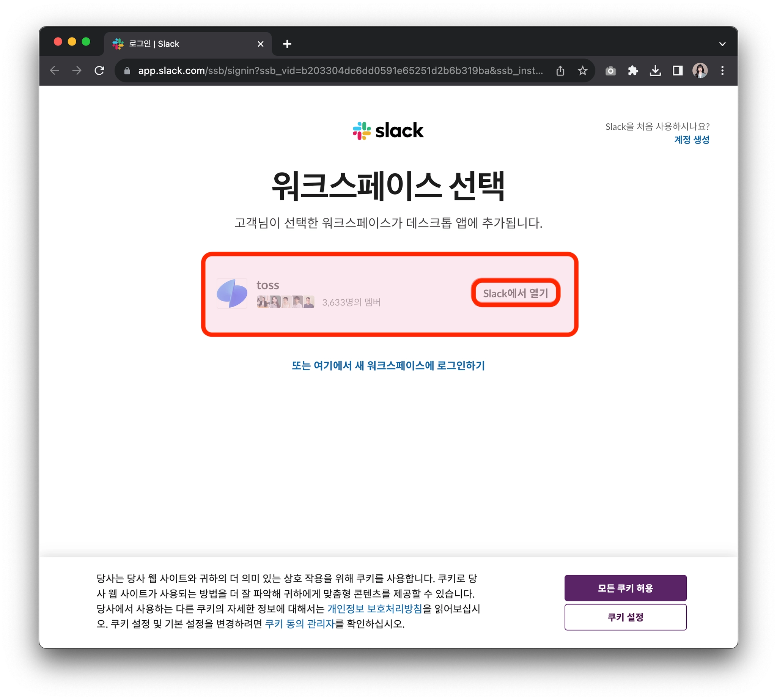Click the 계정 생성 link

(691, 140)
